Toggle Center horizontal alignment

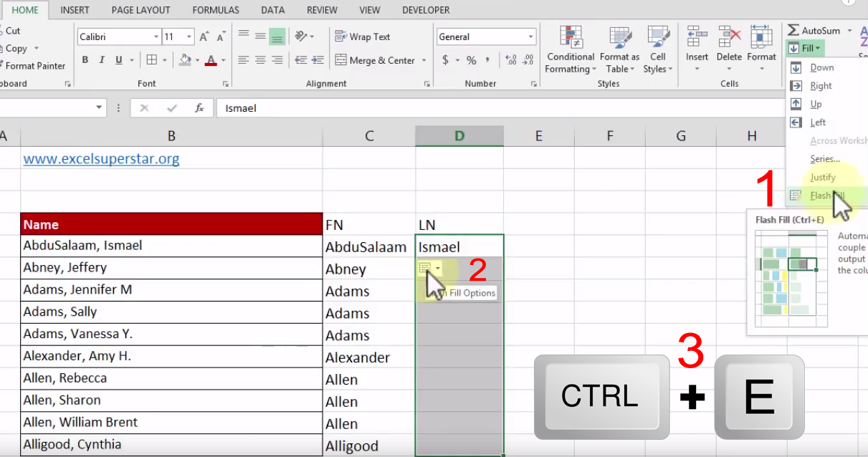[260, 60]
